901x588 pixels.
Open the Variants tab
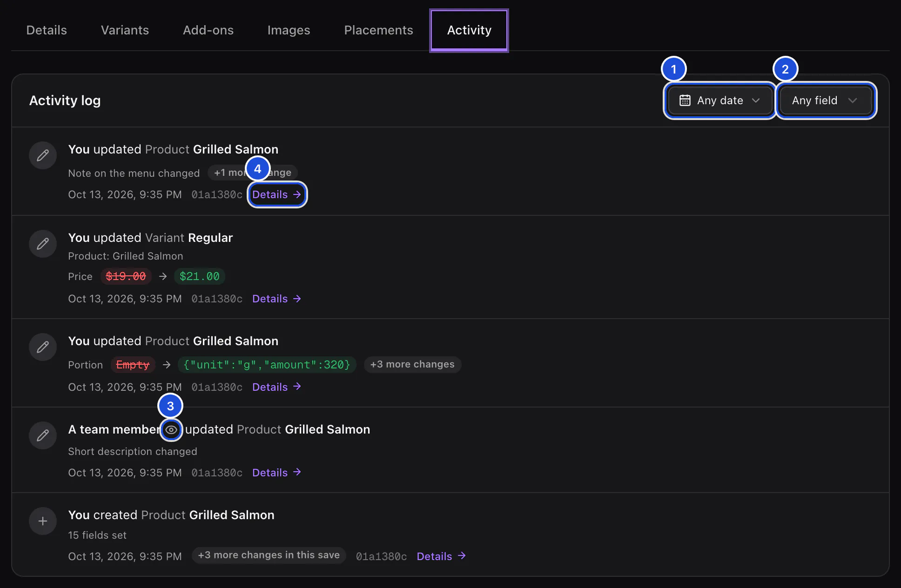point(125,30)
